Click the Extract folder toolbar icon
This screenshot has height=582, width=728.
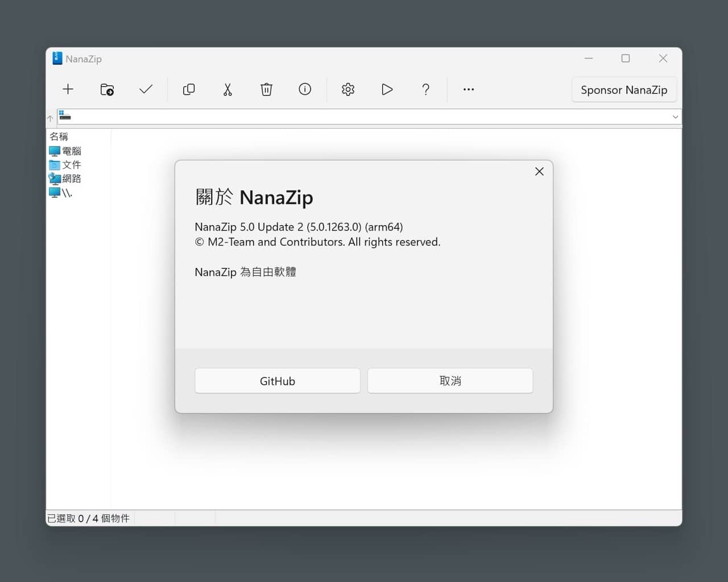pyautogui.click(x=107, y=89)
